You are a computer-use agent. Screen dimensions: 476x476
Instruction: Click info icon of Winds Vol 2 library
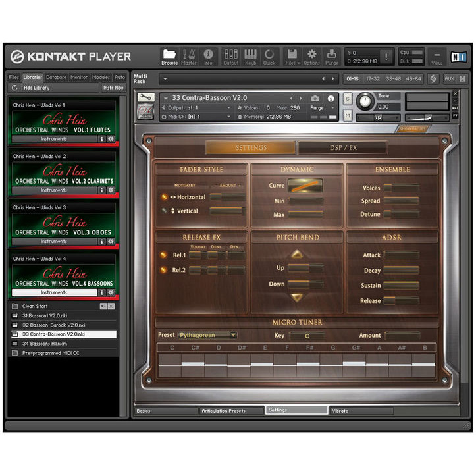(x=101, y=190)
